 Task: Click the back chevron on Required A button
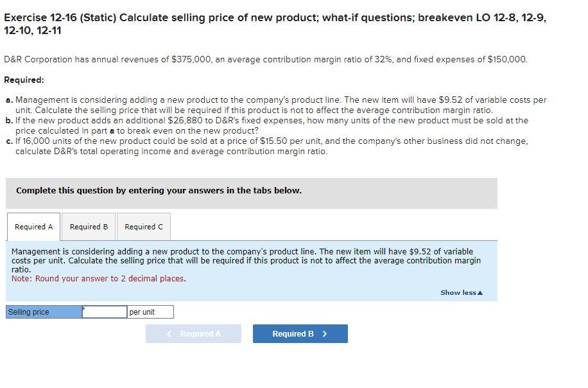pyautogui.click(x=168, y=333)
